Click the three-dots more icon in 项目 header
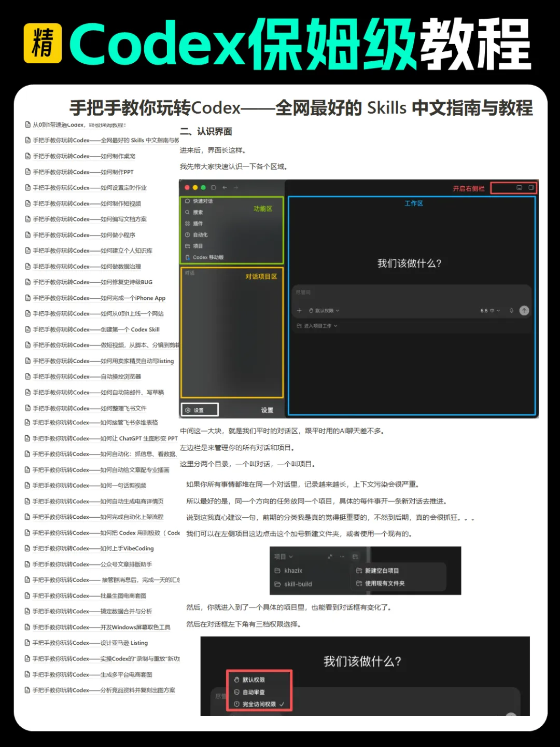 tap(342, 557)
